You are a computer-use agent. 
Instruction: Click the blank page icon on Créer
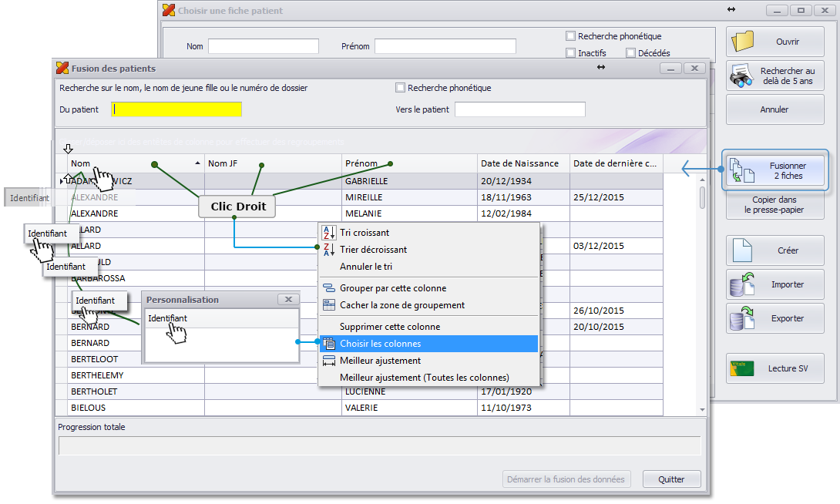tap(741, 250)
